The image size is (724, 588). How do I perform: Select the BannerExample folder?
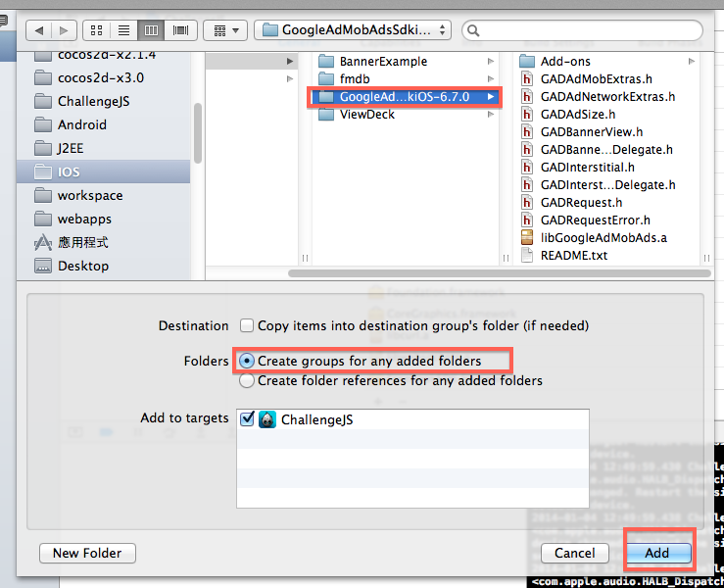406,62
